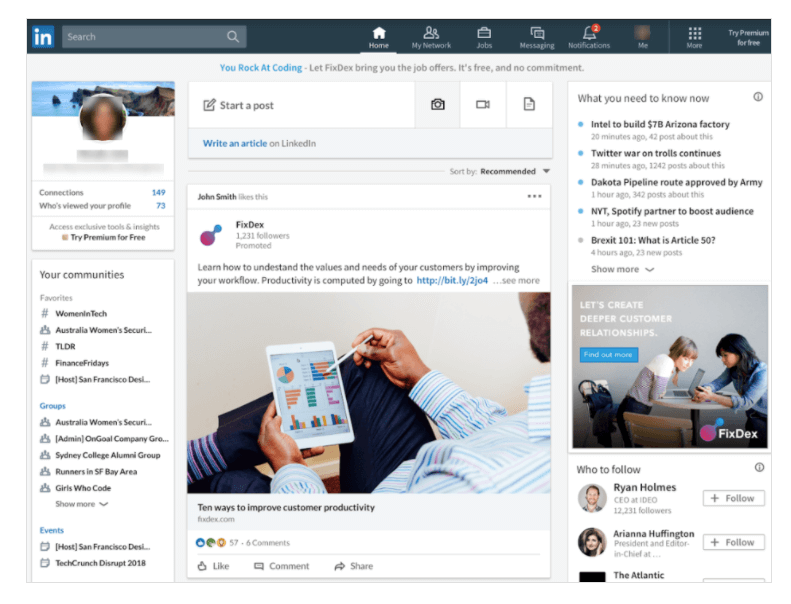Click Try Premium for free in navbar
This screenshot has width=791, height=604.
748,38
